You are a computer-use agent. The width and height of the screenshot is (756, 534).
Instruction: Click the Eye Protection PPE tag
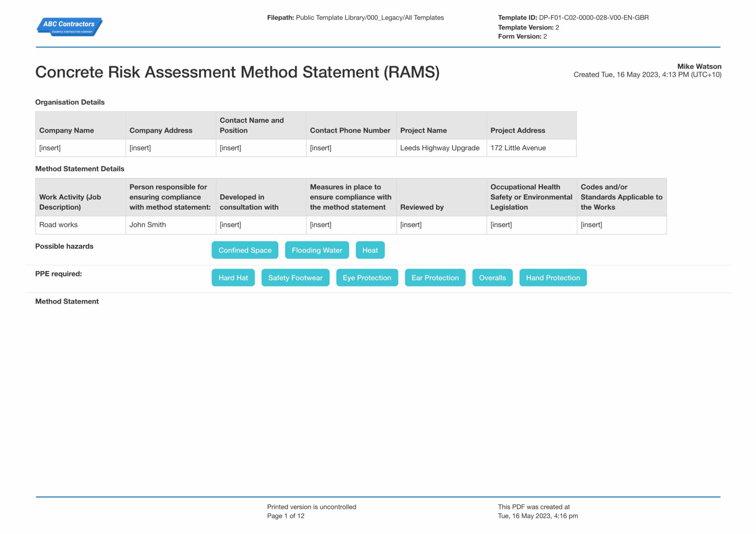367,278
